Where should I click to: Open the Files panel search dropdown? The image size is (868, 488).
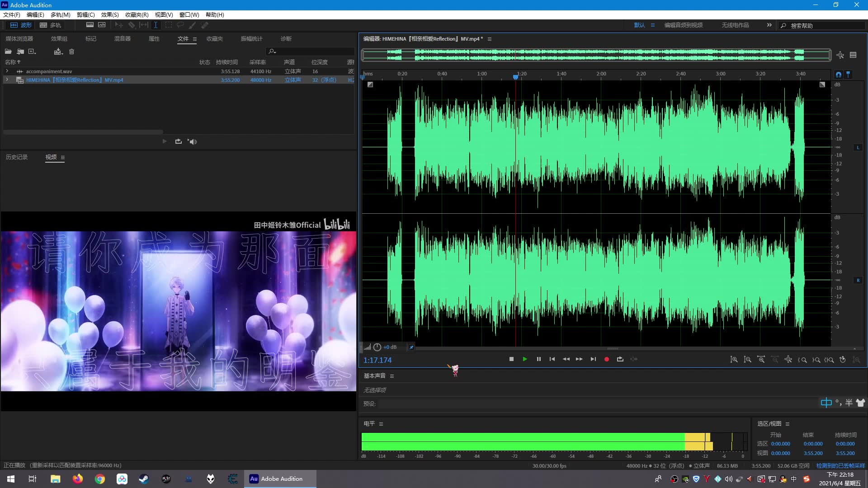point(272,52)
